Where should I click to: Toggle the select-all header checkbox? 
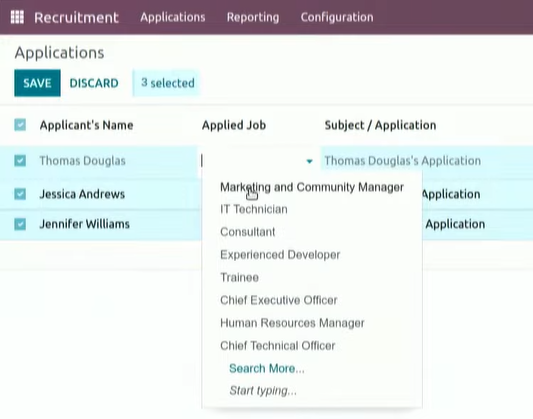point(20,125)
